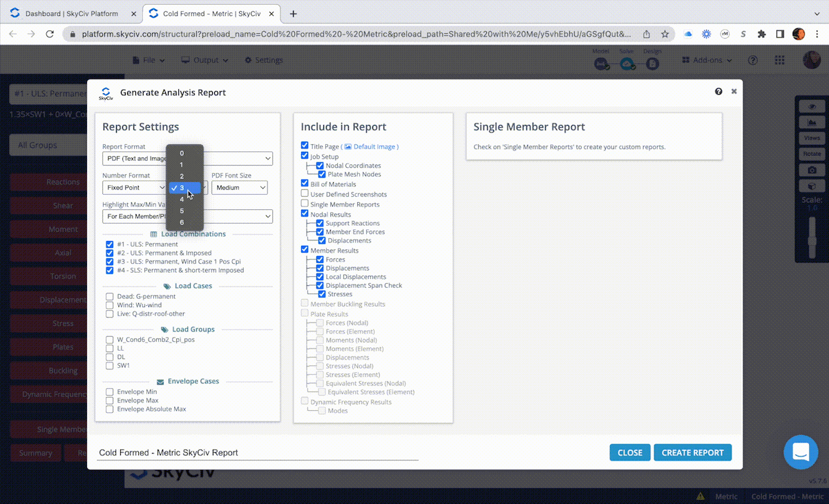
Task: Click the report name text field
Action: 257,453
